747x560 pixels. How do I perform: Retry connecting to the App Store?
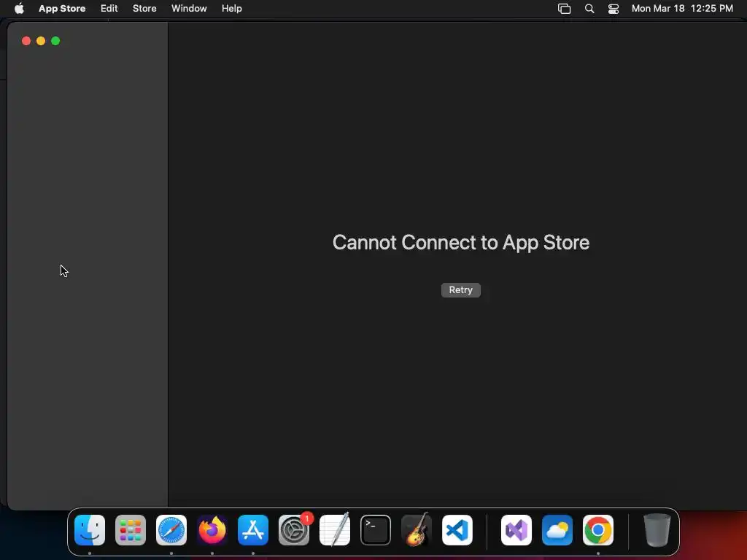[461, 290]
